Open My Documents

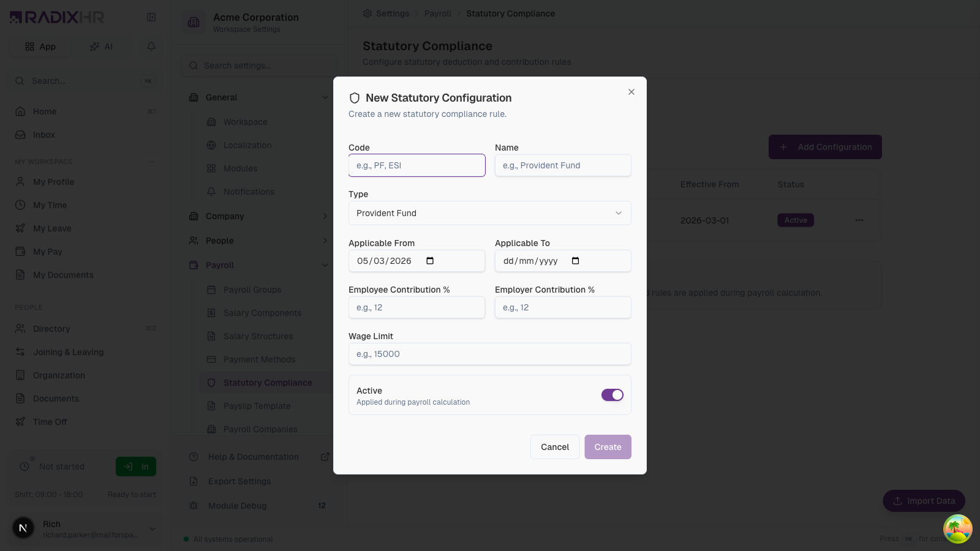point(85,275)
